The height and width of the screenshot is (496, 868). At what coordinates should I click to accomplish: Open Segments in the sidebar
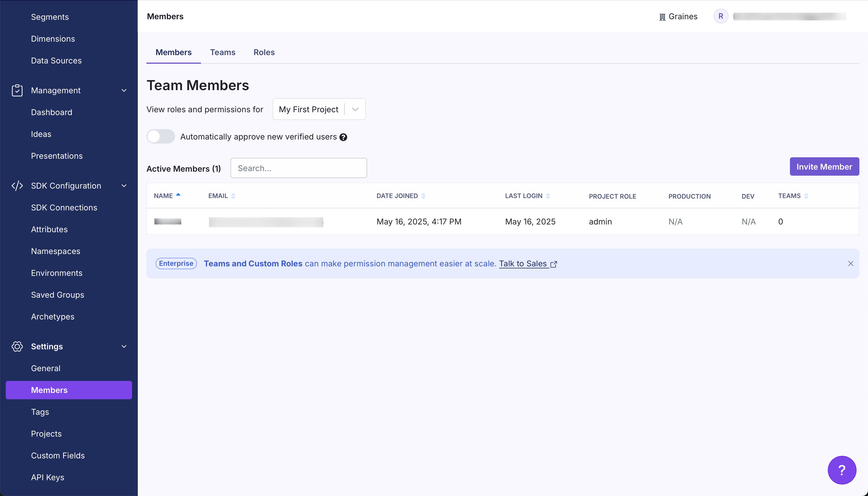[x=50, y=17]
